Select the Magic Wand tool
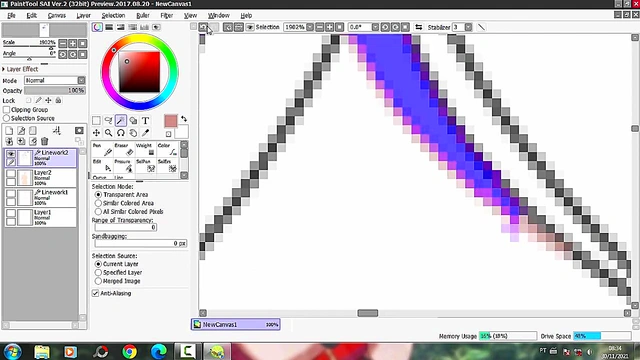640x360 pixels. coord(120,120)
